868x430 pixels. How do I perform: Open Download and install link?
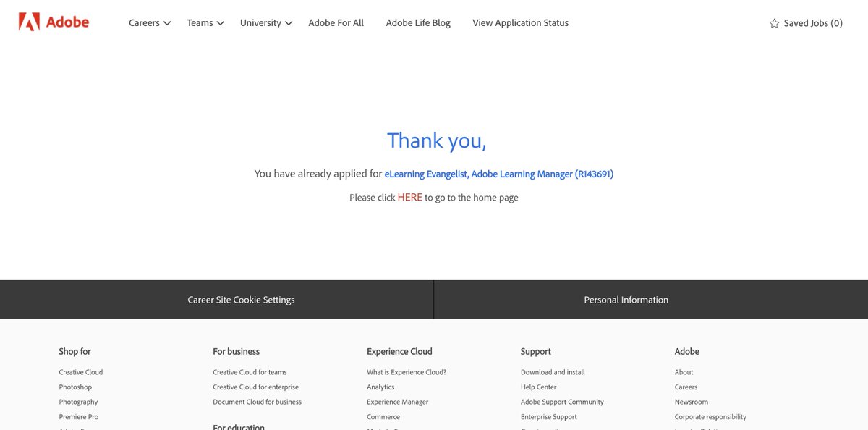click(x=553, y=372)
